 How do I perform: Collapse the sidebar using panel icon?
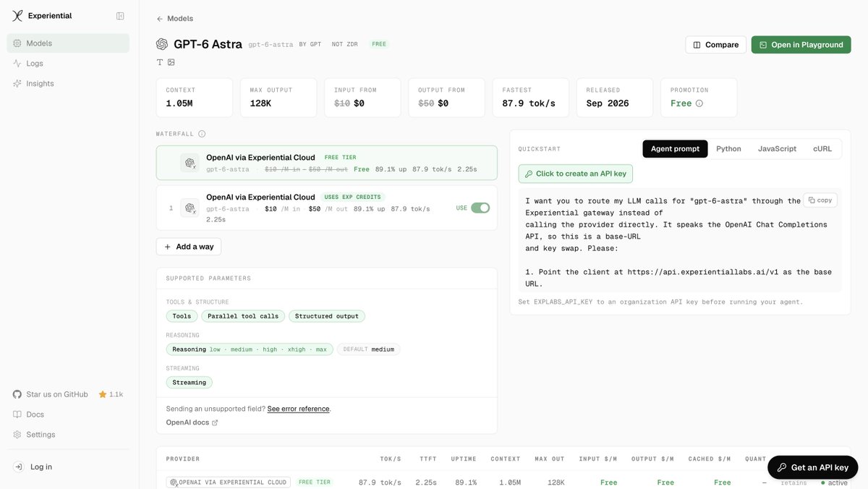pos(120,16)
